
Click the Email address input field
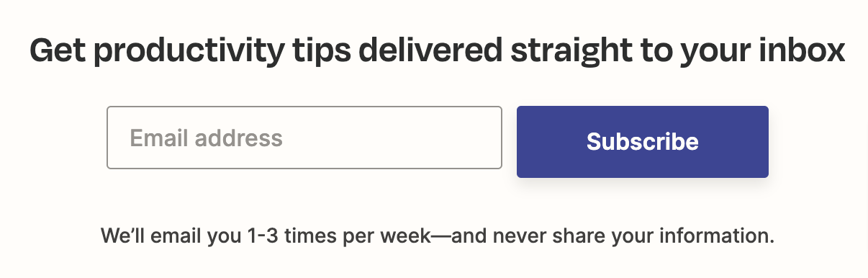pyautogui.click(x=304, y=138)
